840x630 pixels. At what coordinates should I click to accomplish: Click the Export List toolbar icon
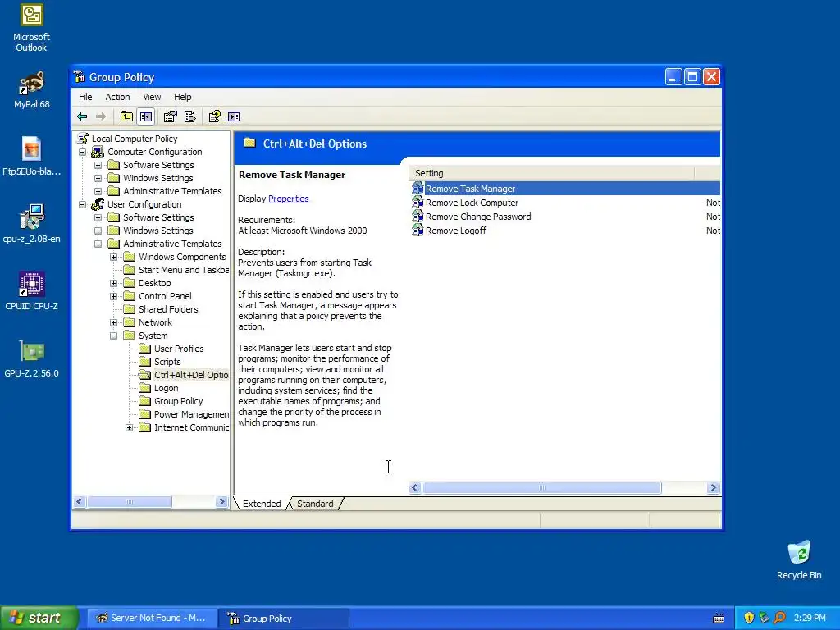(x=190, y=116)
